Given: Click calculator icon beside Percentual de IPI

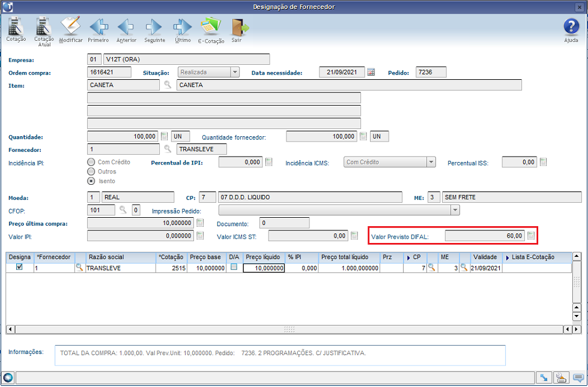Looking at the screenshot, I should tap(268, 162).
